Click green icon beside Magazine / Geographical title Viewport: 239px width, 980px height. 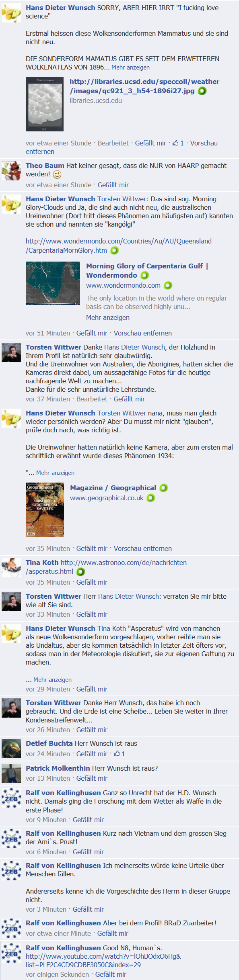coord(163,488)
